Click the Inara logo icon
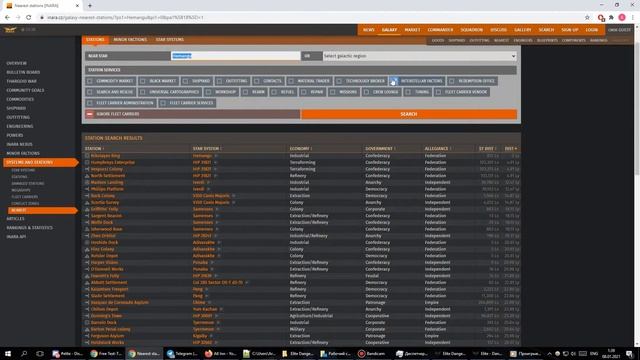This screenshot has height=360, width=640. tap(10, 30)
